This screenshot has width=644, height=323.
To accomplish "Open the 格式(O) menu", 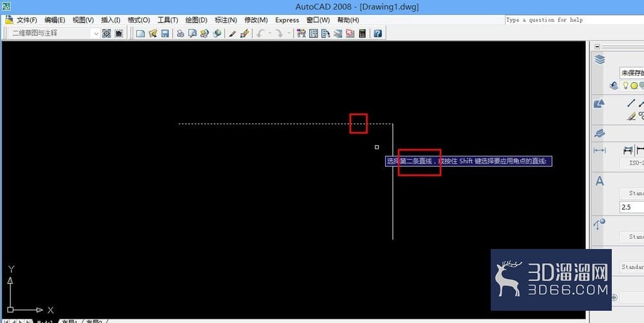I will [x=139, y=20].
